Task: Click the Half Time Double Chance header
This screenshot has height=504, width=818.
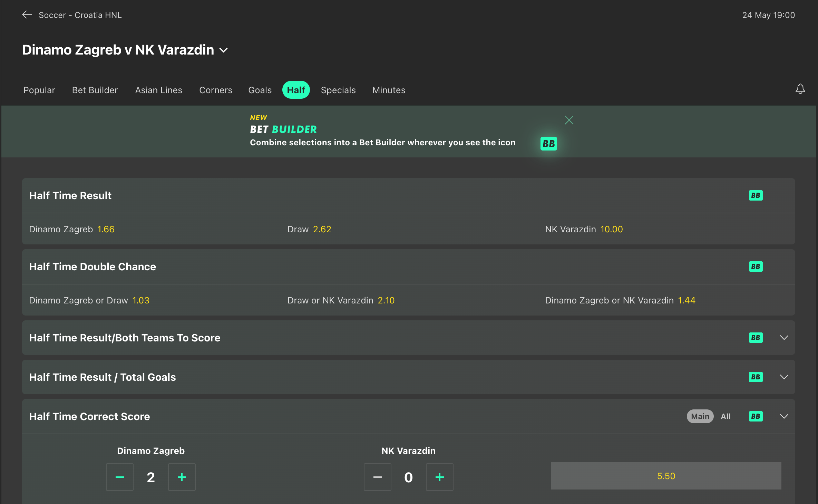Action: (x=92, y=266)
